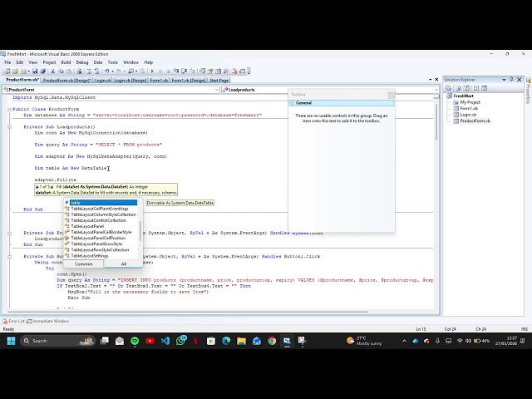
Task: Click the Save ProductForm.vb disk icon
Action: pos(35,71)
